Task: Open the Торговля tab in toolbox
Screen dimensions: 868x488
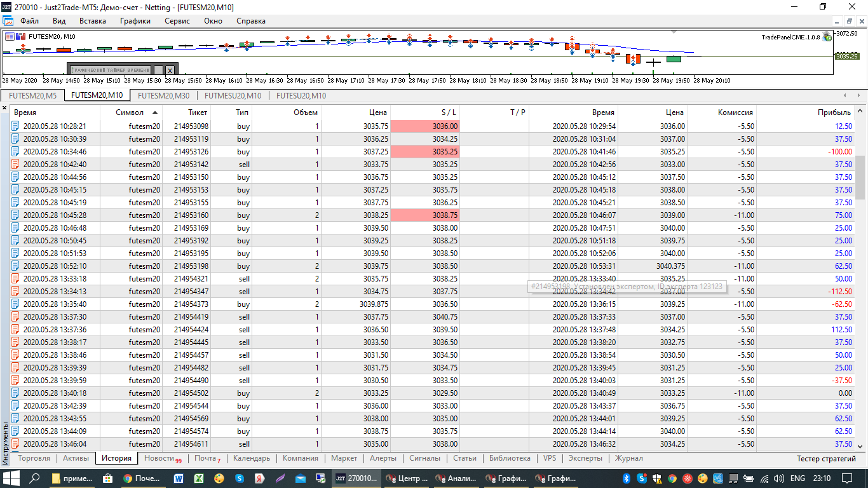Action: [x=34, y=458]
